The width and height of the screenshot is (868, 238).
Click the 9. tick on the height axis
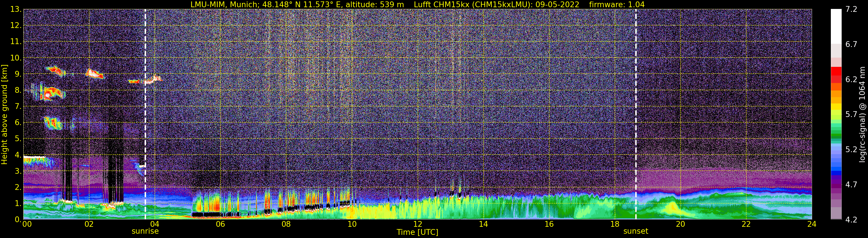[x=18, y=74]
